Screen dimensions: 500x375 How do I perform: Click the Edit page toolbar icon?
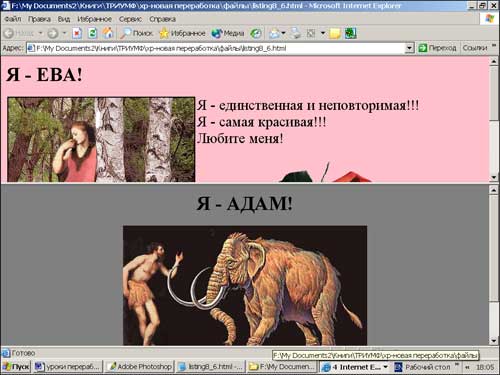311,33
